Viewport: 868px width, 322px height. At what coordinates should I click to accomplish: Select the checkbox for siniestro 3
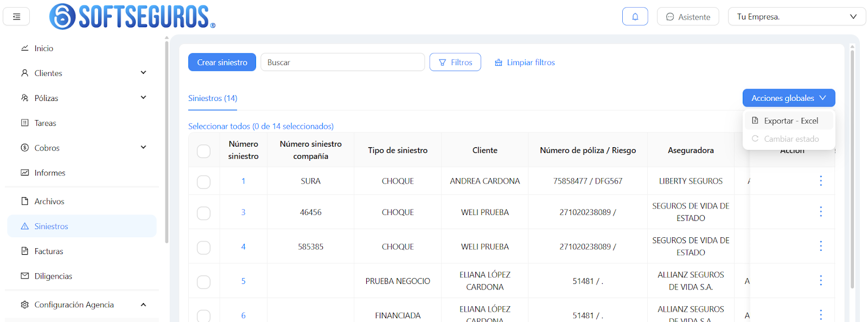[203, 213]
